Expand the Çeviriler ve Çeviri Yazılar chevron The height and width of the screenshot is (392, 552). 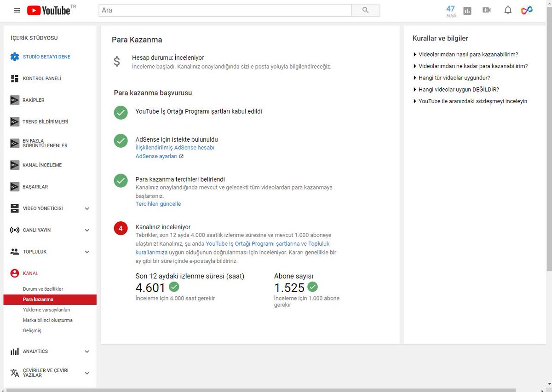pyautogui.click(x=87, y=373)
